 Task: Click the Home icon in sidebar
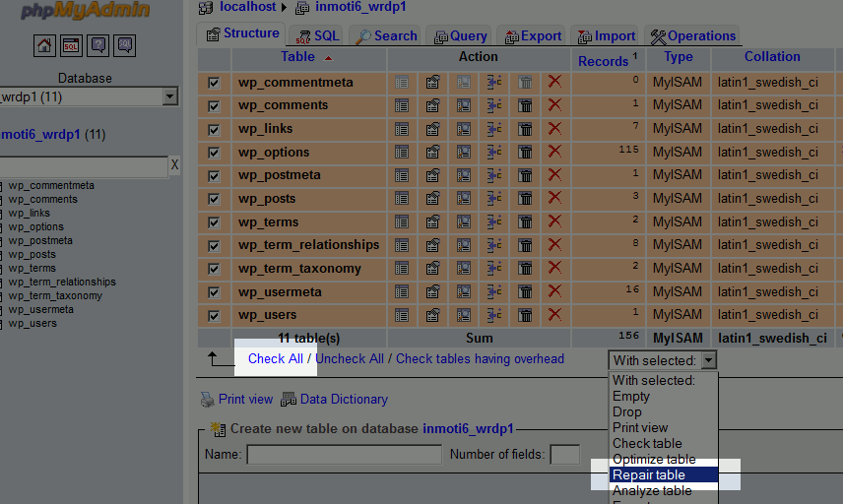coord(44,45)
